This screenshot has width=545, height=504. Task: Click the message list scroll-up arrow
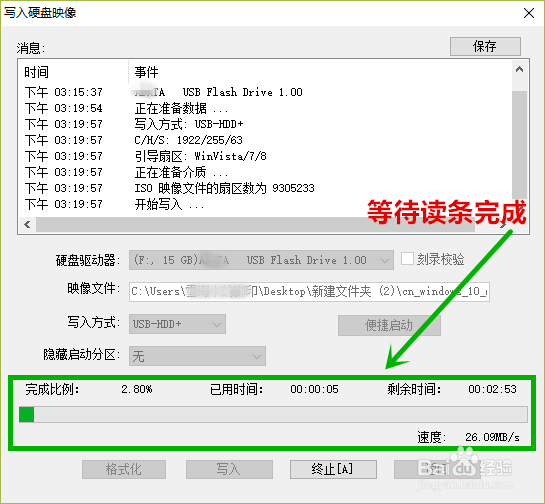coord(519,69)
